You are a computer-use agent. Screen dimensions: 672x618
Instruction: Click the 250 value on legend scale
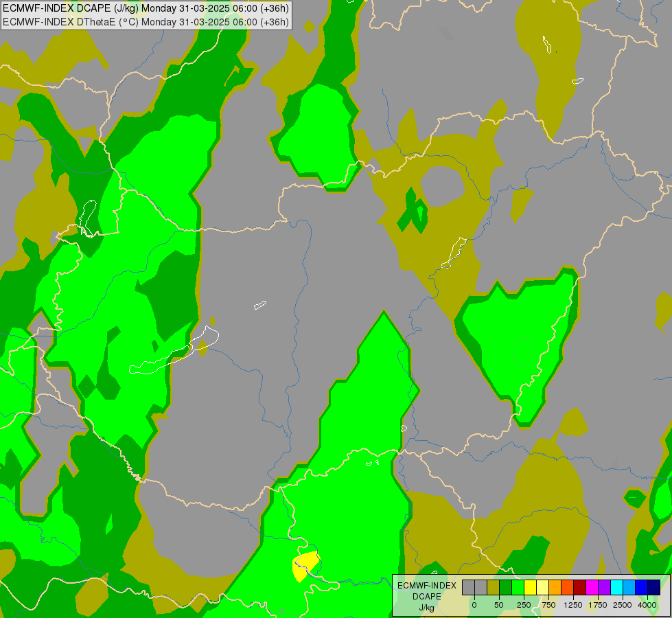point(524,605)
